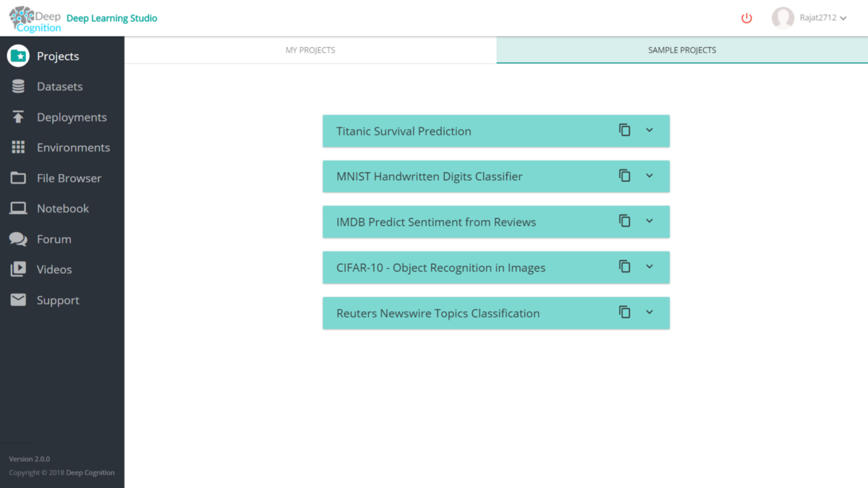Expand MNIST Handwritten Digits Classifier details
The image size is (868, 488).
click(650, 176)
